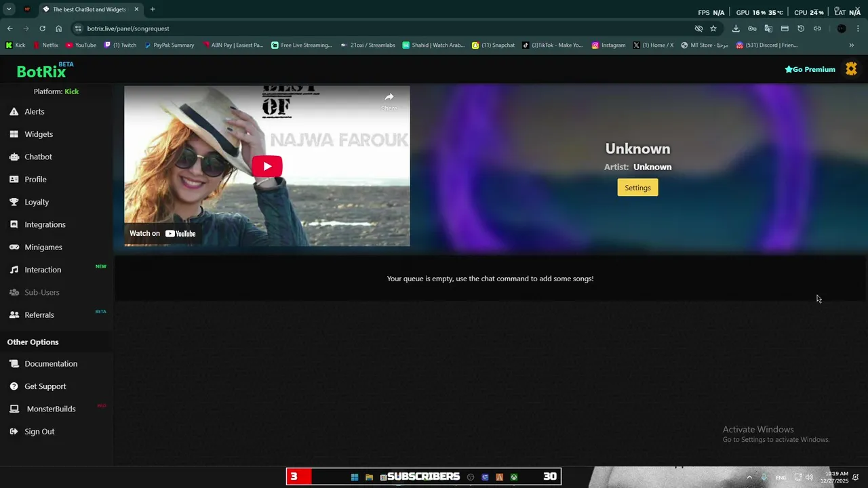Viewport: 868px width, 488px height.
Task: Open browser history icon
Action: (801, 28)
